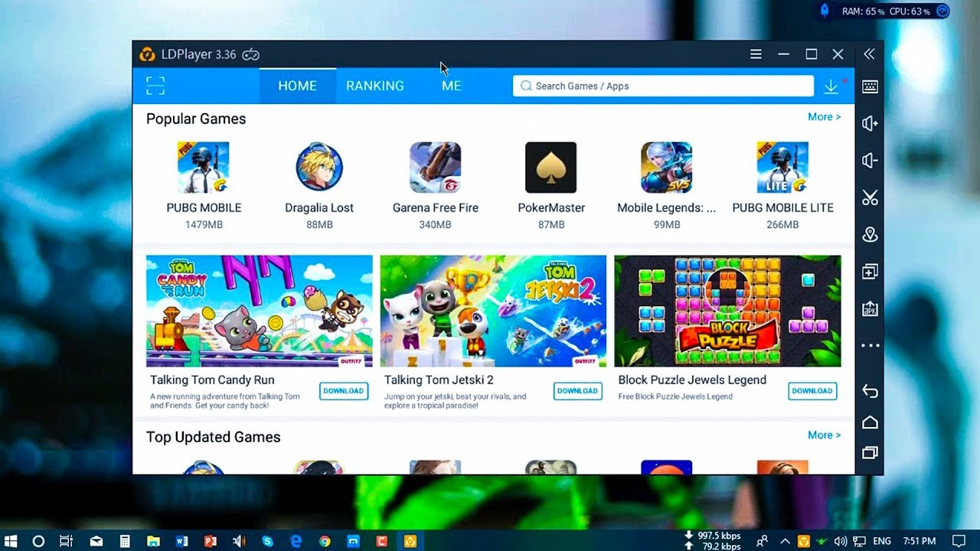This screenshot has height=551, width=980.
Task: Open the LDPlayer taskbar icon
Action: [x=410, y=541]
